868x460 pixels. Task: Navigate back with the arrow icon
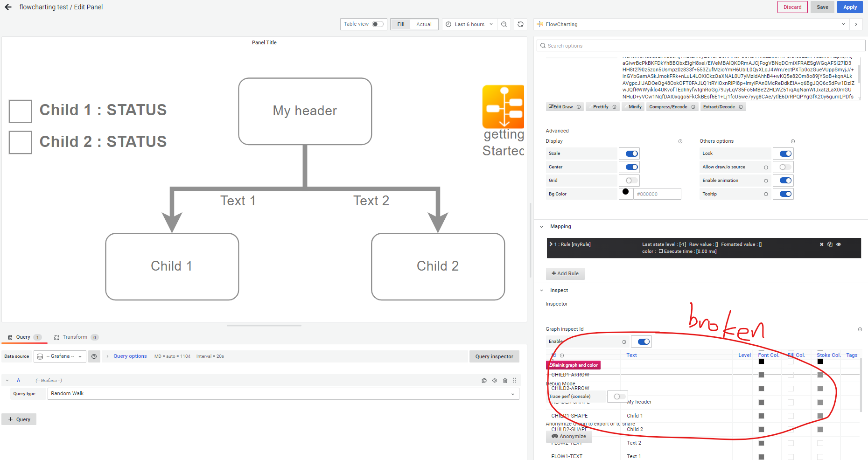pos(8,7)
